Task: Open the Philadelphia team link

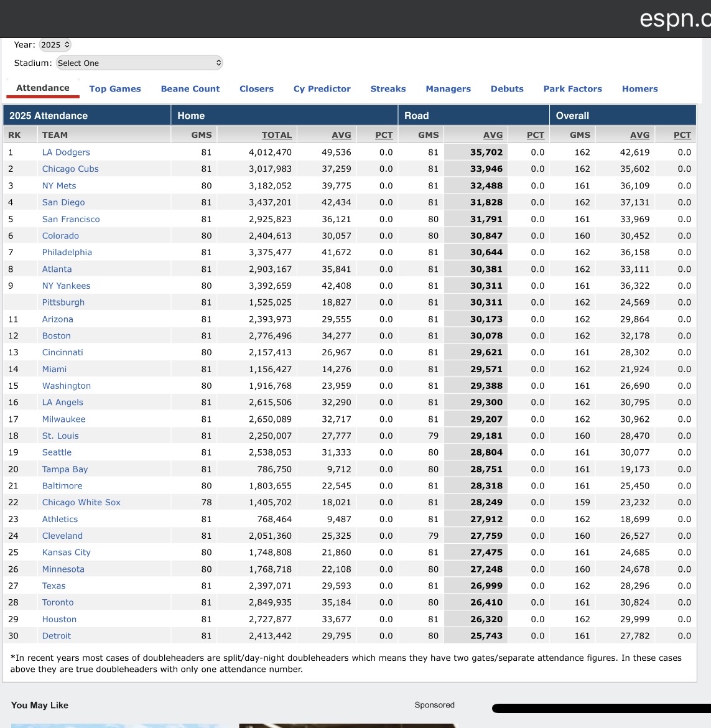Action: coord(67,253)
